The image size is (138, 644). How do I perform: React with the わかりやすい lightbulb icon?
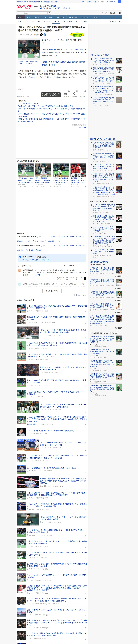[x=74, y=94]
